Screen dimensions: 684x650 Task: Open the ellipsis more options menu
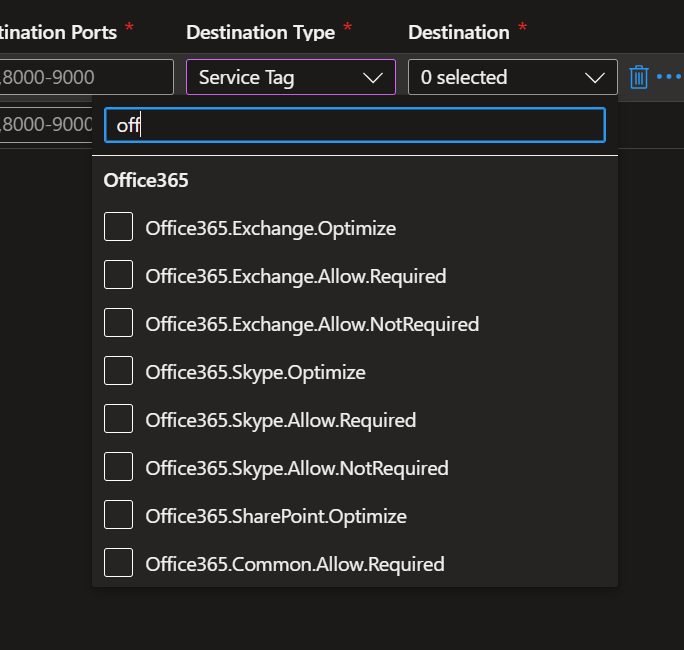coord(668,77)
